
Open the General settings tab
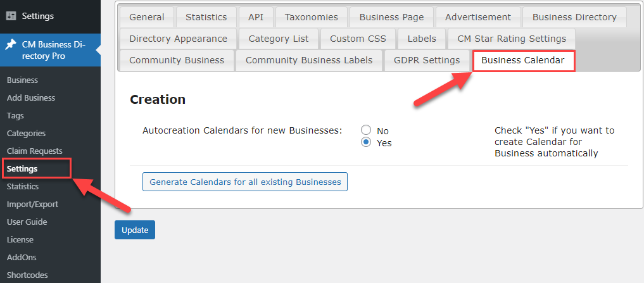(147, 17)
